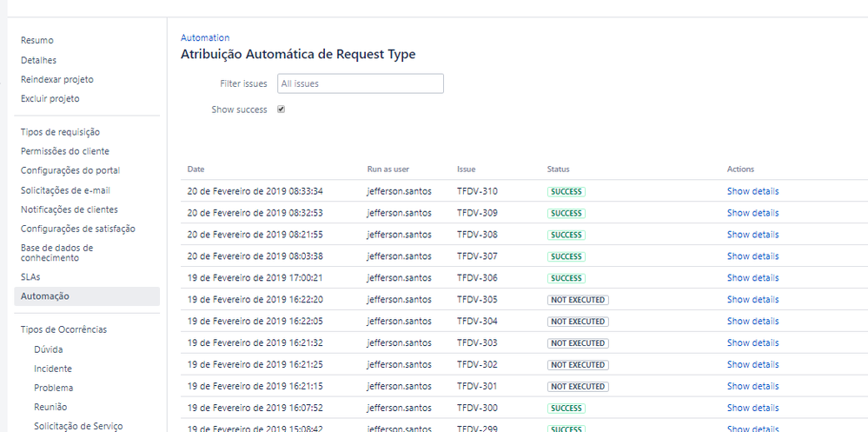
Task: Open Detalhes in the sidebar
Action: [39, 60]
